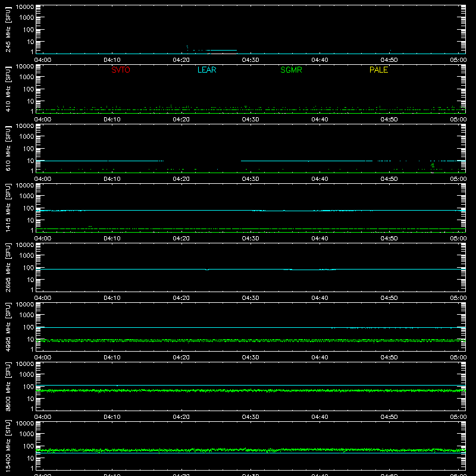Click the 100 tick label on 610 MHz axis
Image resolution: width=476 pixels, height=476 pixels.
click(x=29, y=148)
